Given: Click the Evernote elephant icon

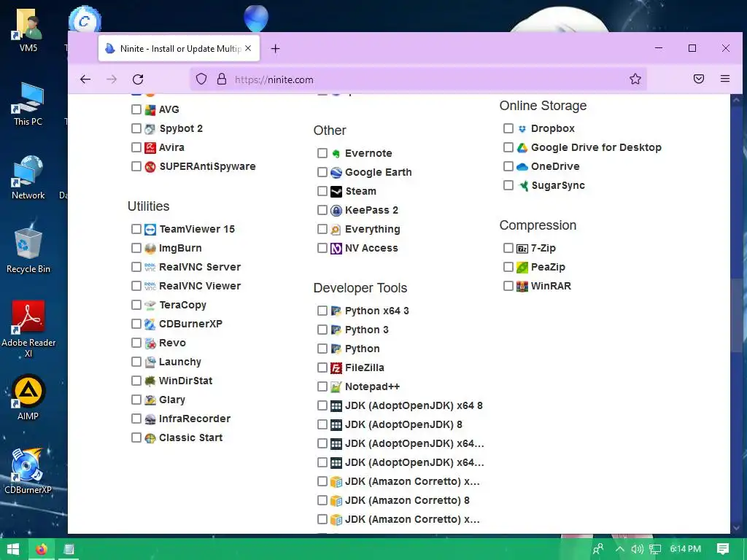Looking at the screenshot, I should [x=336, y=154].
